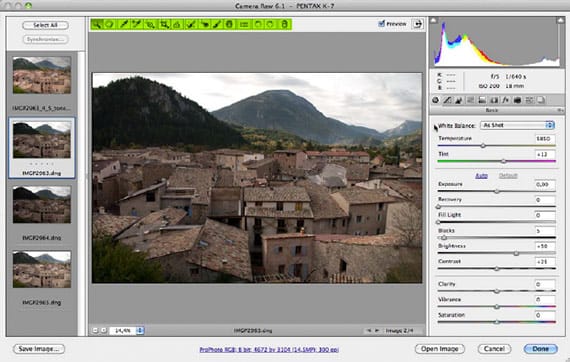
Task: Select the Color Sampler tool
Action: coord(137,24)
